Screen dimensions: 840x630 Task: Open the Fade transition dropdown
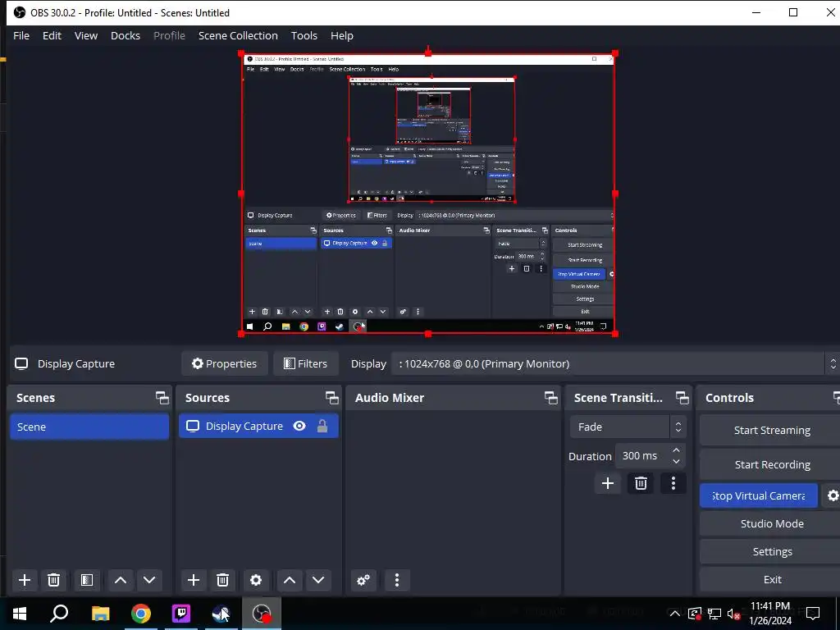(628, 427)
